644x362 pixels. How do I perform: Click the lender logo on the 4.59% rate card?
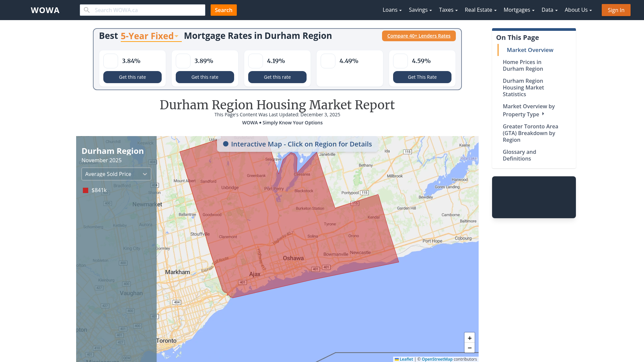[400, 61]
